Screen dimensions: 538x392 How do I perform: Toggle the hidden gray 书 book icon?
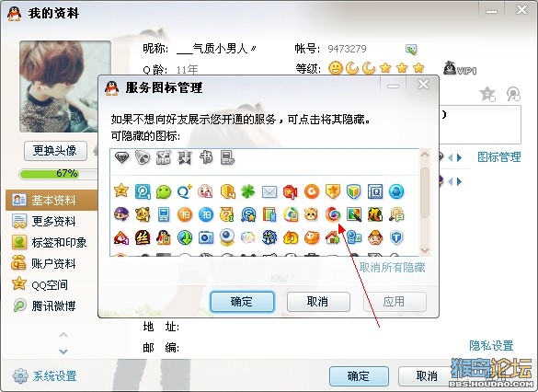point(206,158)
